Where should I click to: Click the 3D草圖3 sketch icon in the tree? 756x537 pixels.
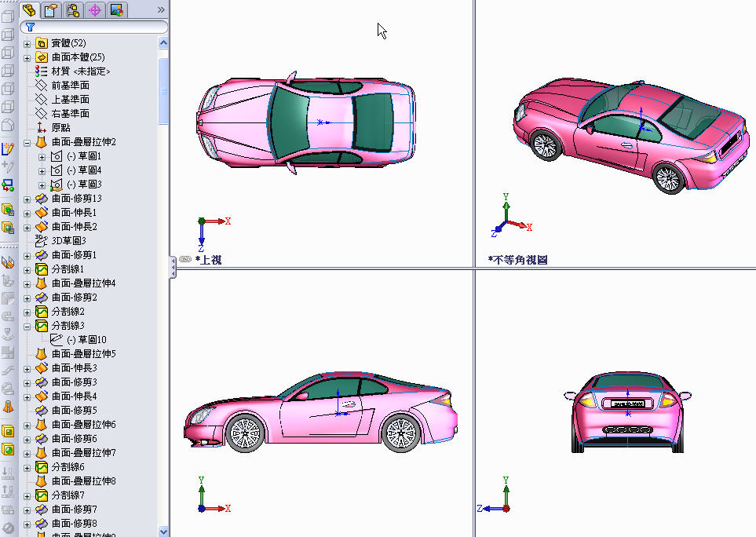click(41, 240)
